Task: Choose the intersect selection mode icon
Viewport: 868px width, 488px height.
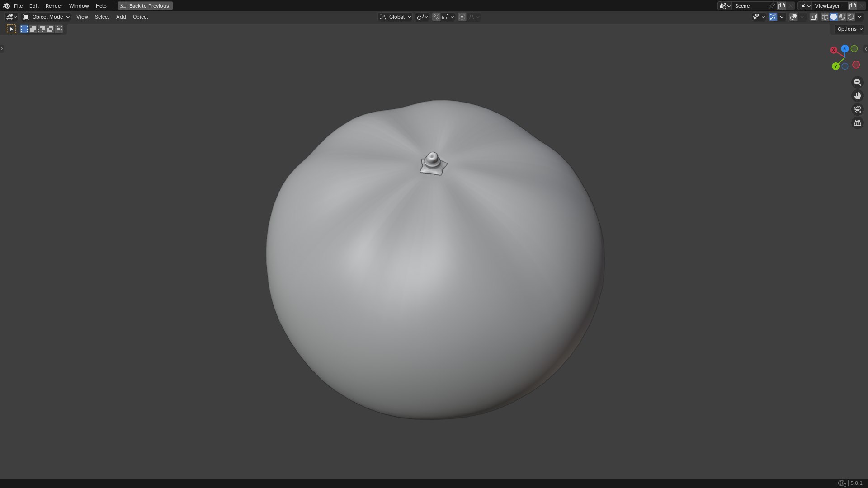Action: click(59, 29)
